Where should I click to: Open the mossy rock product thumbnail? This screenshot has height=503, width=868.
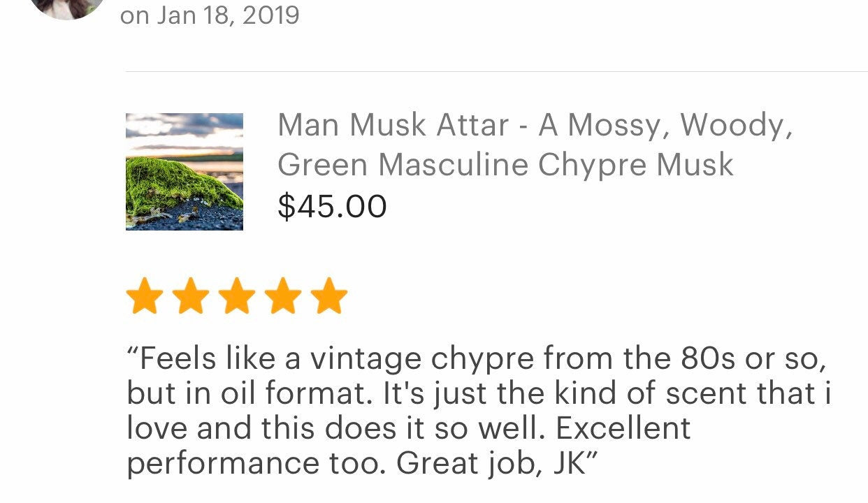[185, 172]
